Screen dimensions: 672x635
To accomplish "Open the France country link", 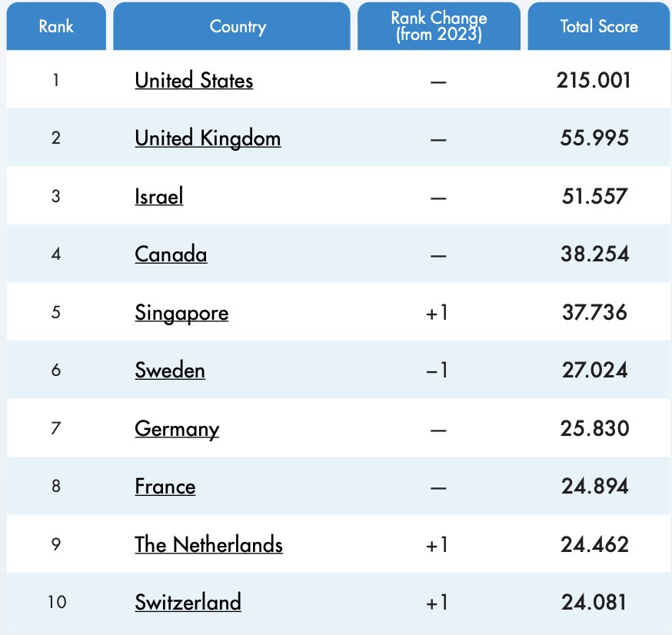I will tap(165, 487).
